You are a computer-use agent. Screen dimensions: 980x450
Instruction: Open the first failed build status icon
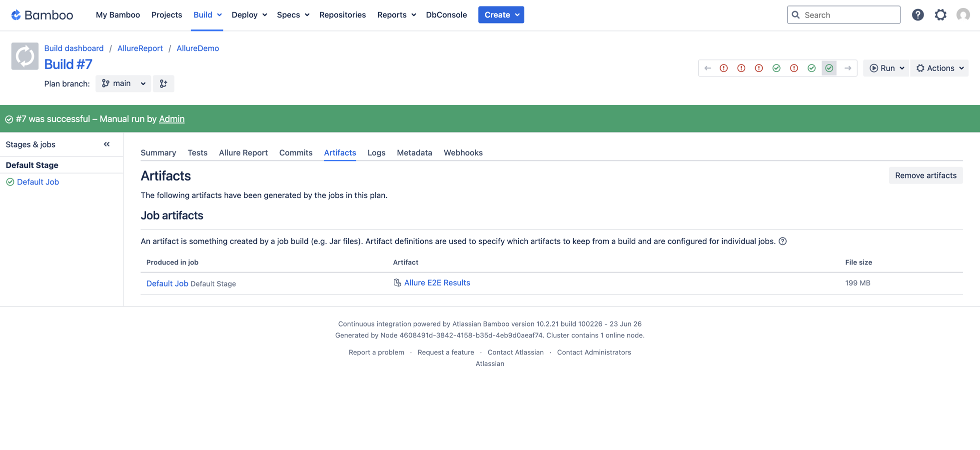(x=724, y=68)
